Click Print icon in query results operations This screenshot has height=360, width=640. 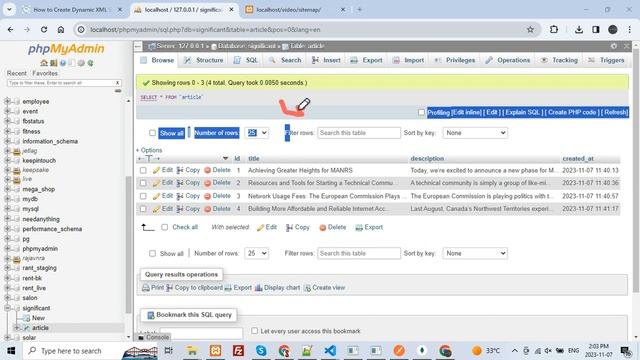145,288
